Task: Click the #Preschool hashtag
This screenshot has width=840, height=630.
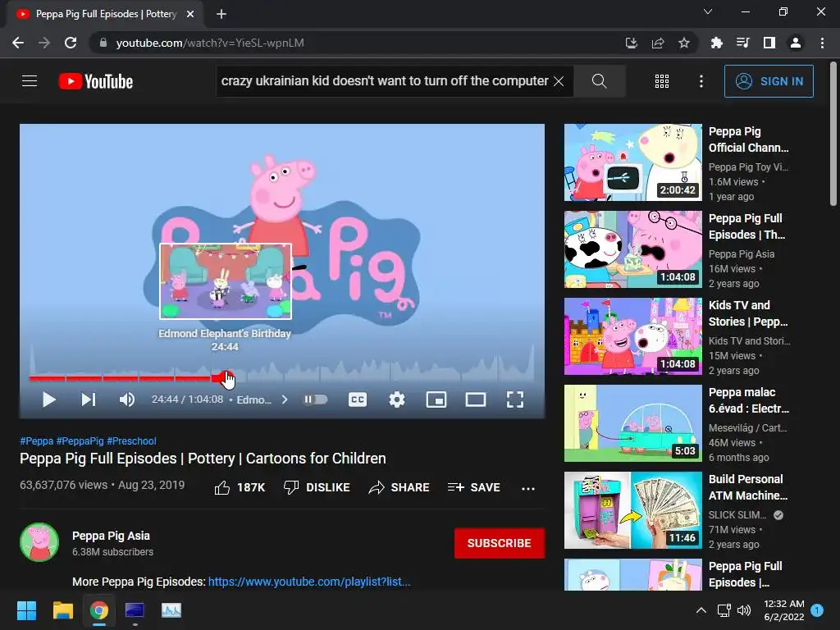Action: point(131,441)
